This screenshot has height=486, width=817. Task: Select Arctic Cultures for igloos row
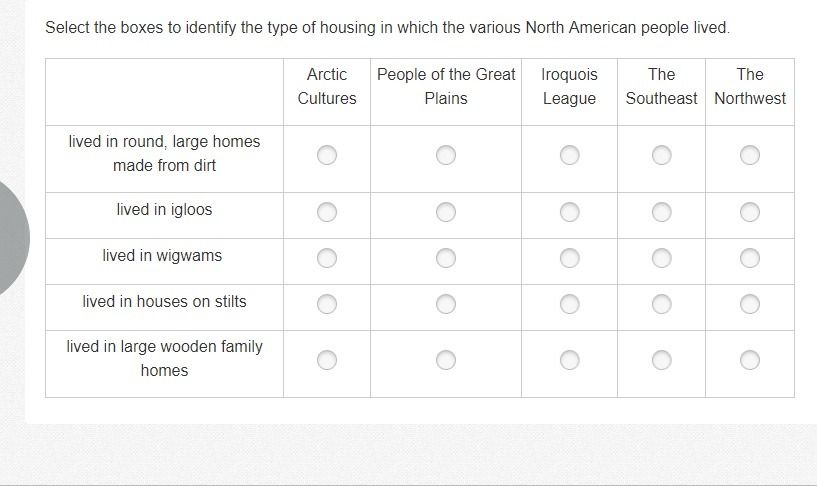click(327, 212)
